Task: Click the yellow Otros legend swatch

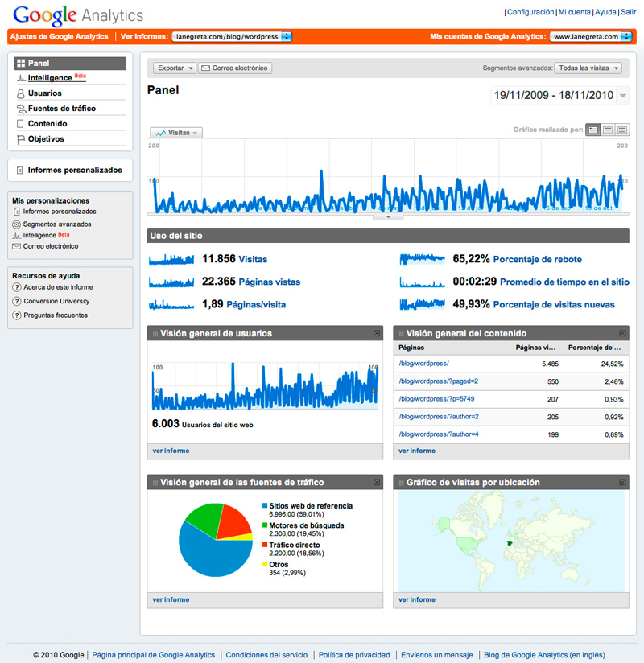Action: point(265,564)
